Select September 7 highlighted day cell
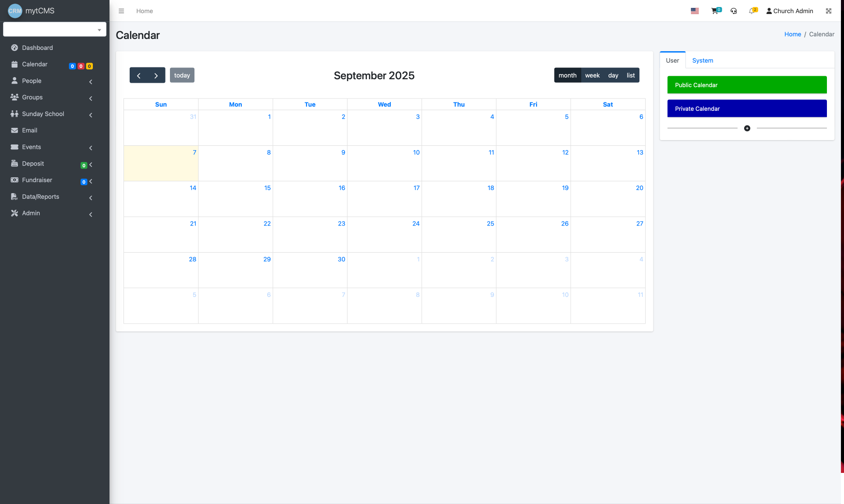 [161, 163]
